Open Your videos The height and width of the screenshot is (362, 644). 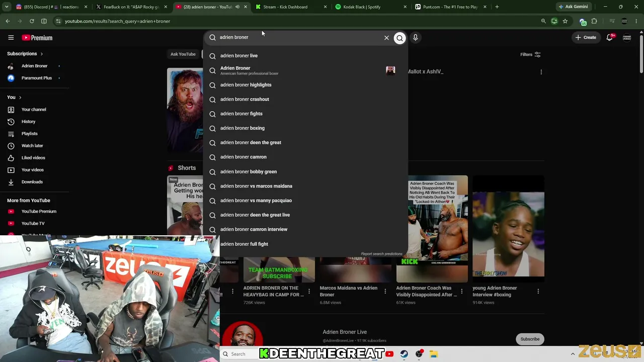click(x=32, y=170)
